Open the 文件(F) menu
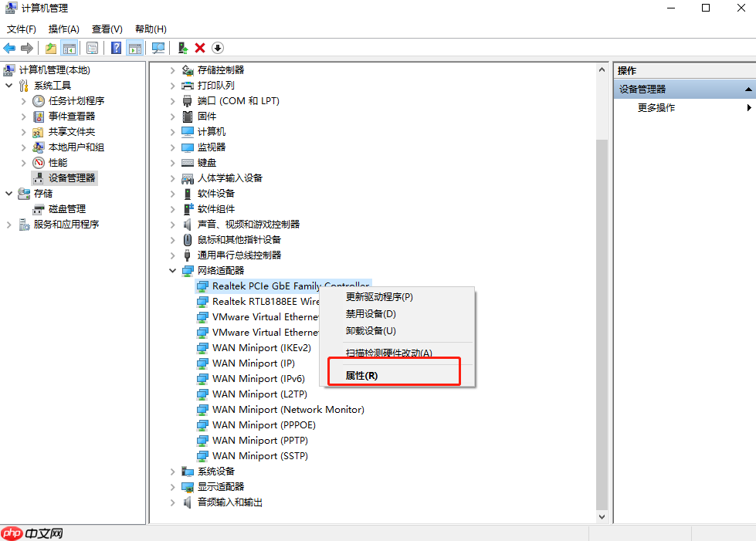Viewport: 756px width, 541px height. [21, 29]
